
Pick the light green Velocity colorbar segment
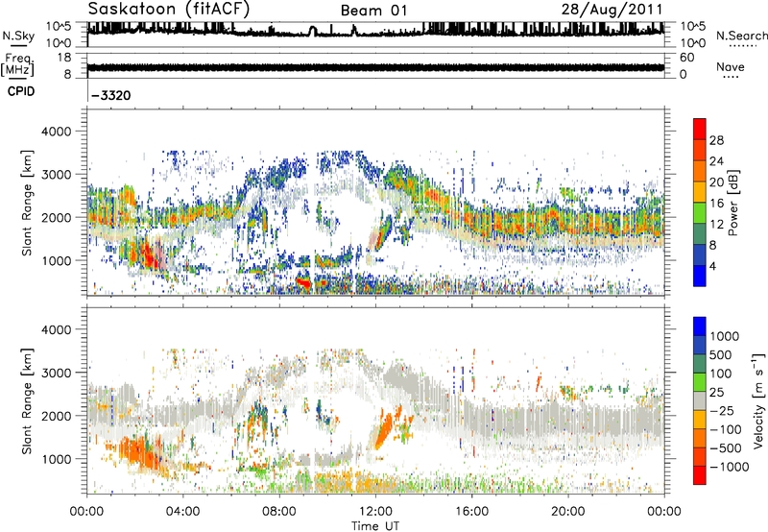700,382
